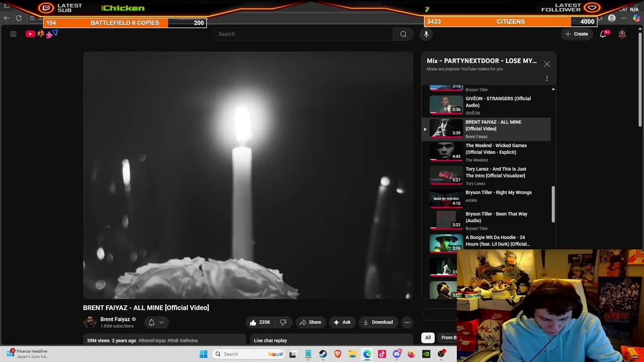Play GIVĒON - STRANGERS from the mix
This screenshot has height=362, width=644.
coord(486,106)
